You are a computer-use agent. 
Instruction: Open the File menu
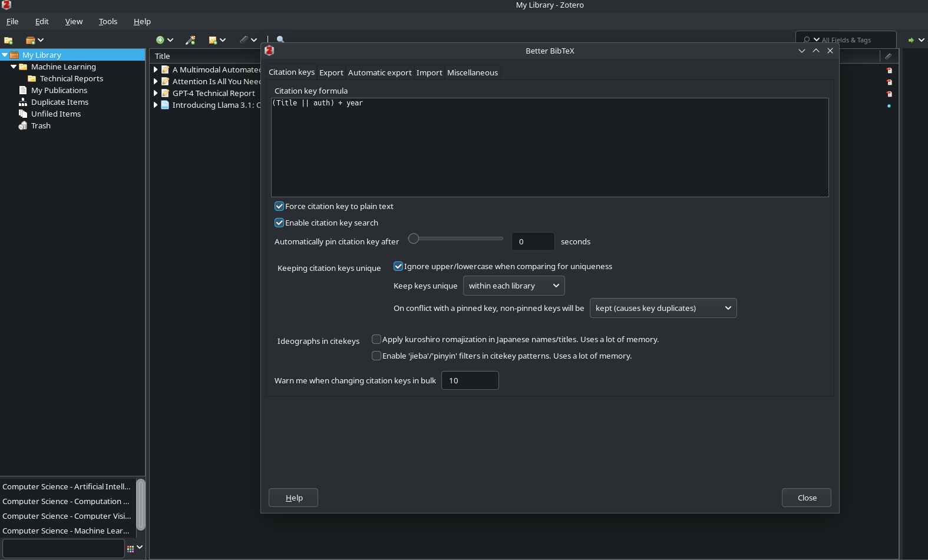click(12, 21)
